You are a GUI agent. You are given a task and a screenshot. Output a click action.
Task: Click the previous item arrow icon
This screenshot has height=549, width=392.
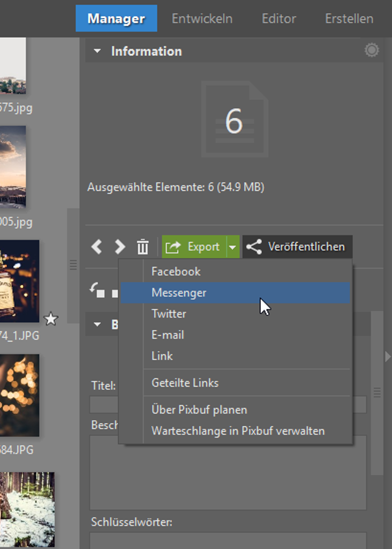pos(96,247)
